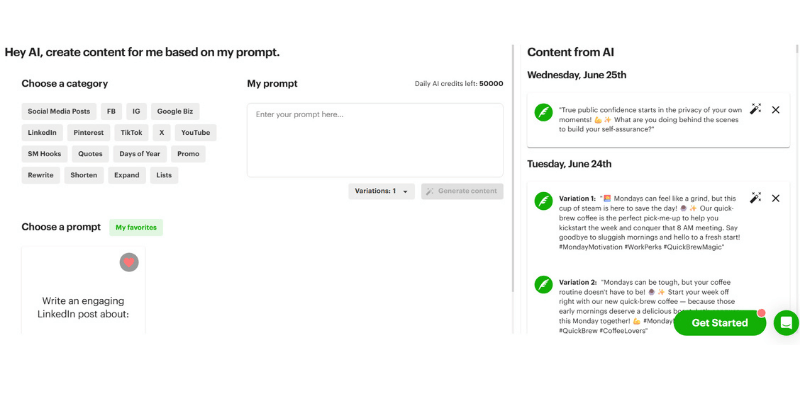Image resolution: width=800 pixels, height=400 pixels.
Task: Choose the Days of Year category
Action: pyautogui.click(x=140, y=154)
